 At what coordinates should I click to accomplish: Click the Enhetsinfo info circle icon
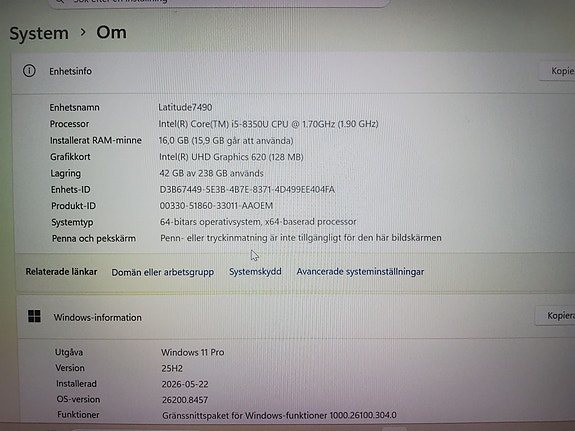[29, 71]
